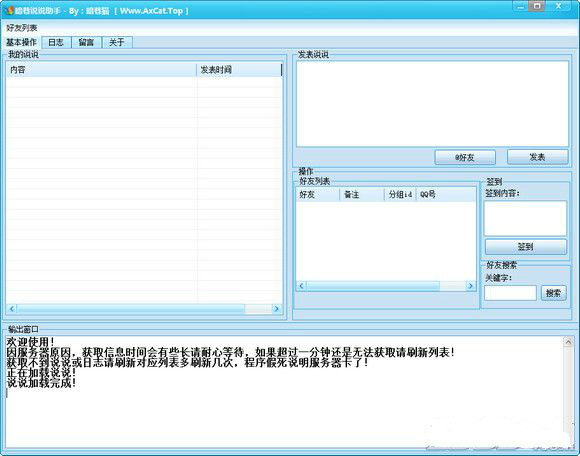Image resolution: width=580 pixels, height=456 pixels.
Task: Click right arrow of 我的说说 scrollbar
Action: click(276, 308)
